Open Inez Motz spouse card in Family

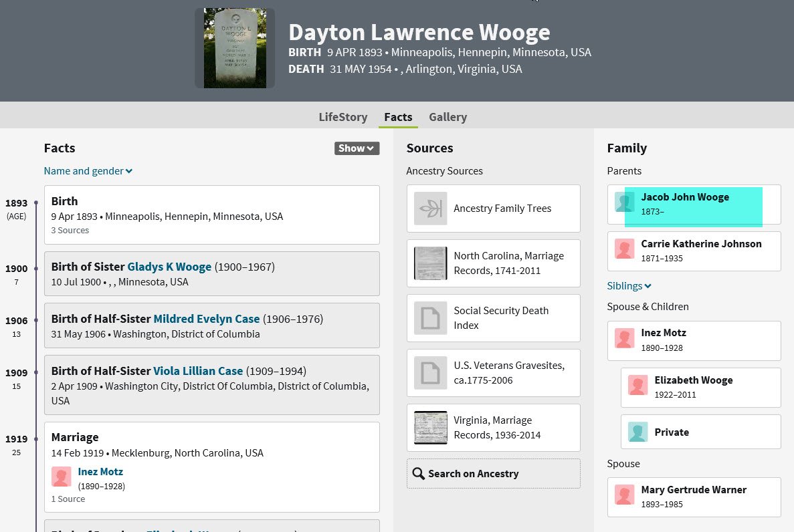694,341
